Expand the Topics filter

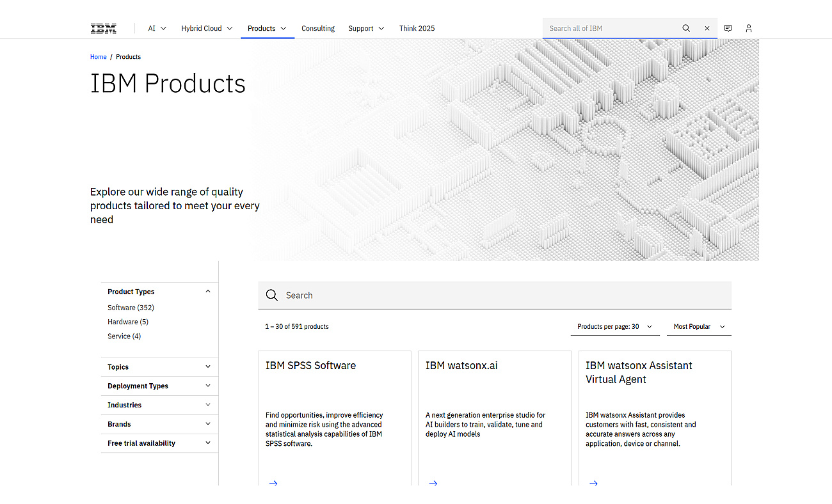[159, 367]
